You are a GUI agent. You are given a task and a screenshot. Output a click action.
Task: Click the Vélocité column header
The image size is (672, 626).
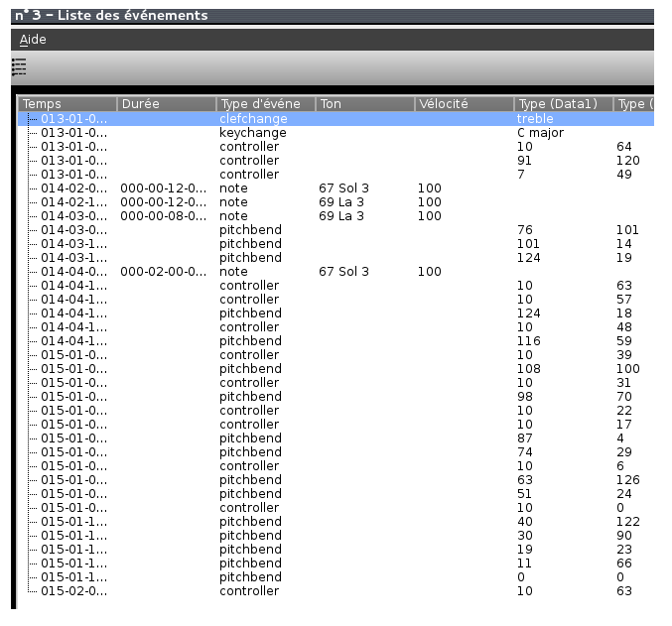465,104
